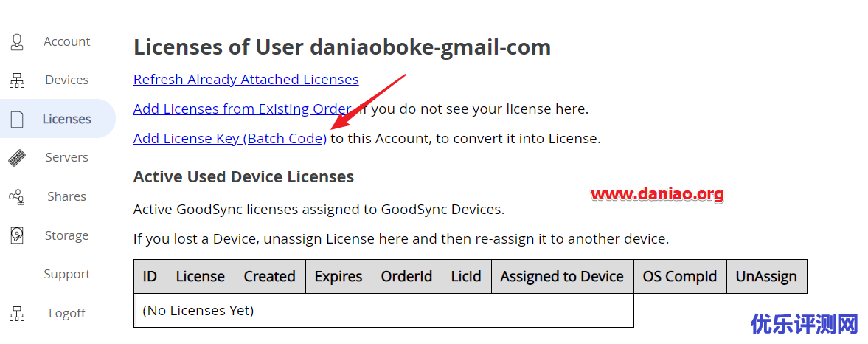This screenshot has width=868, height=344.
Task: Click the Devices network icon
Action: [x=17, y=81]
